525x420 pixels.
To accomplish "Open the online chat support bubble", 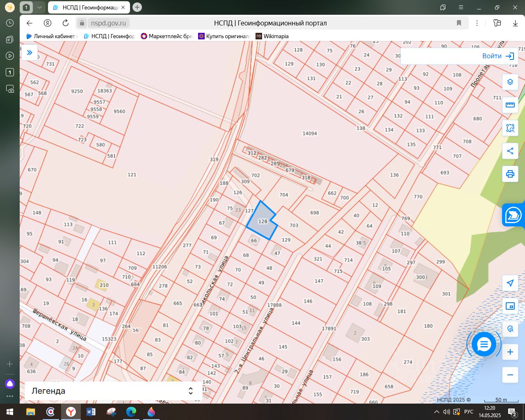I will (484, 345).
